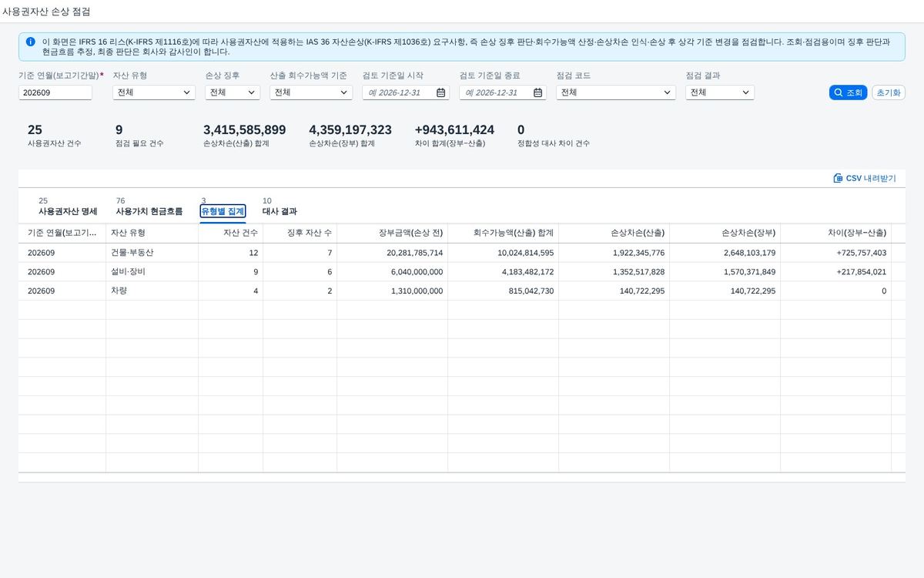Click the 차이(장부−산출) column header
924x578 pixels.
click(x=835, y=233)
